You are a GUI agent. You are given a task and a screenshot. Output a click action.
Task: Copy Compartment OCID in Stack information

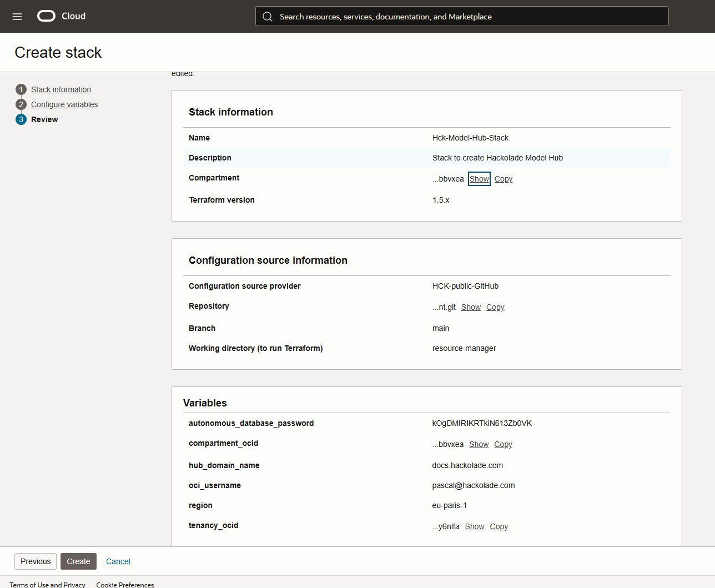click(x=503, y=179)
